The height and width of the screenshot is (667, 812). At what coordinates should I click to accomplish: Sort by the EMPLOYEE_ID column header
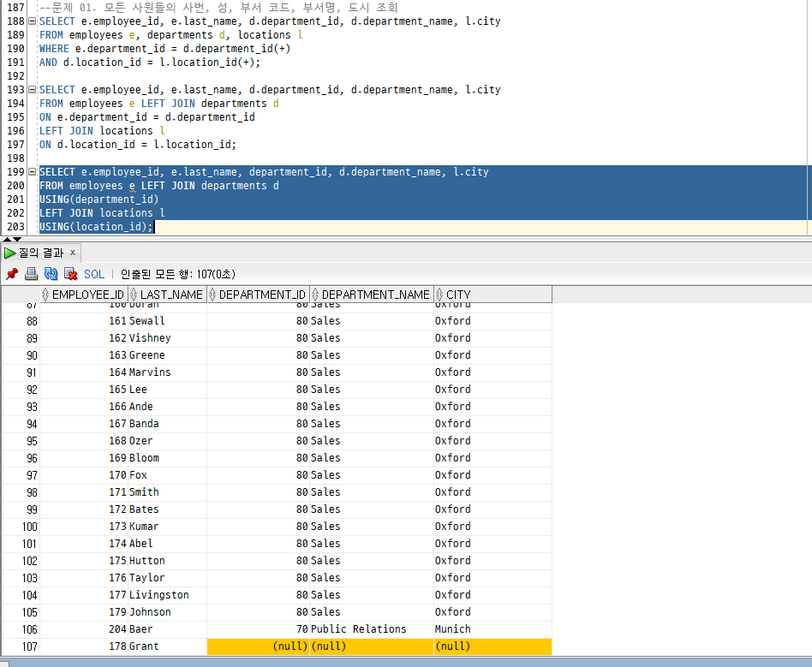pos(84,295)
